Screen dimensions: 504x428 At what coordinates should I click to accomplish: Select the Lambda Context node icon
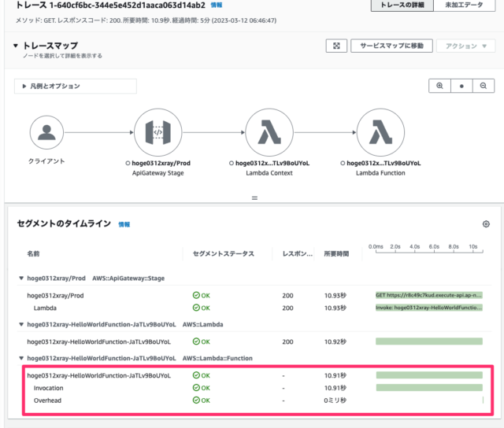tap(269, 132)
